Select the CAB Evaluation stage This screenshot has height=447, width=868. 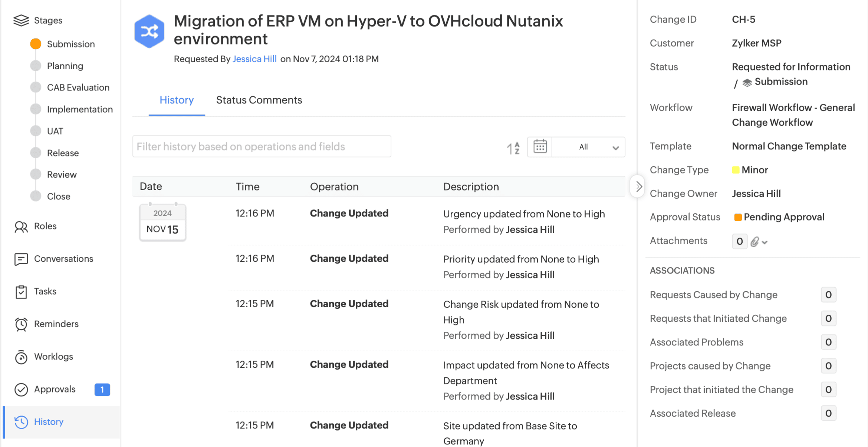pyautogui.click(x=78, y=87)
